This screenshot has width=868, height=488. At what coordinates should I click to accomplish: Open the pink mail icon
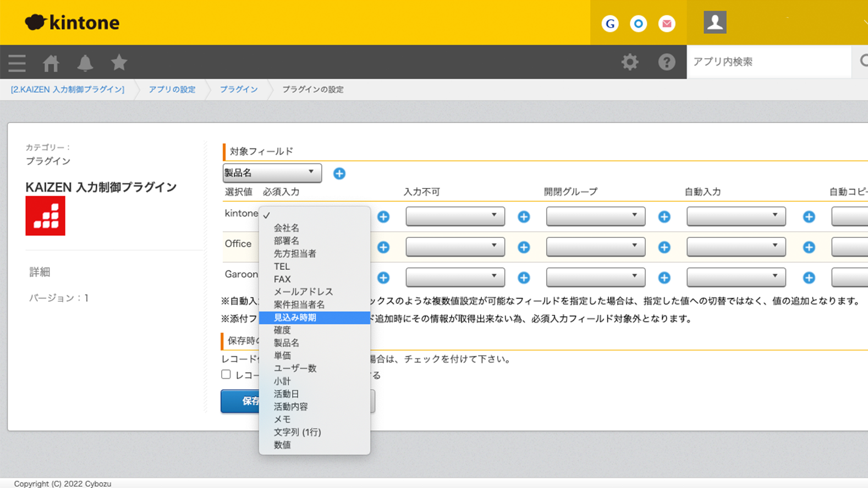(667, 24)
